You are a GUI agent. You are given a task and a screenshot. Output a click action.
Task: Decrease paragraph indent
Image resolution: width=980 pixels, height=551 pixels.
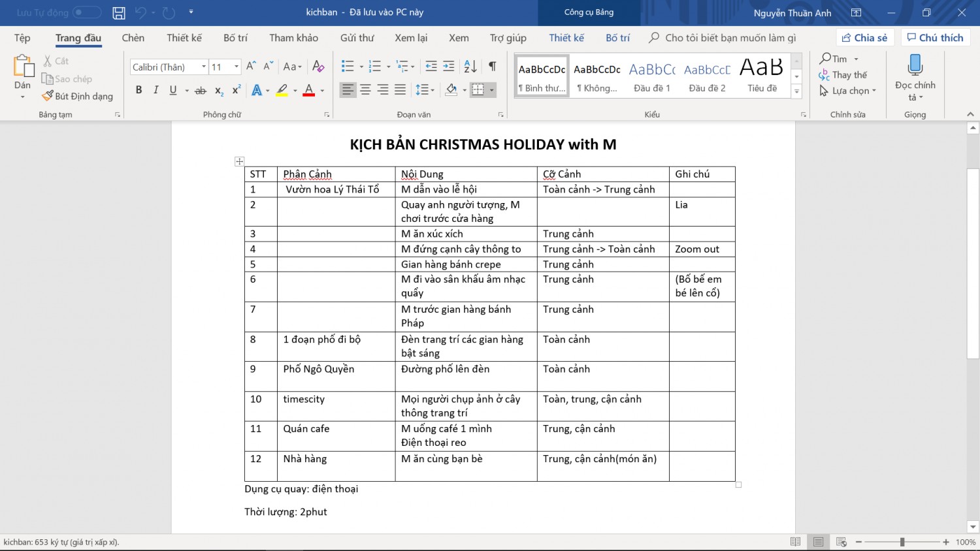[431, 67]
